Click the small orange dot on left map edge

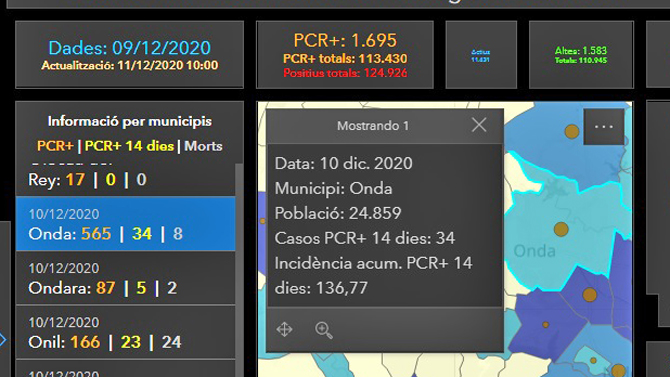[262, 221]
